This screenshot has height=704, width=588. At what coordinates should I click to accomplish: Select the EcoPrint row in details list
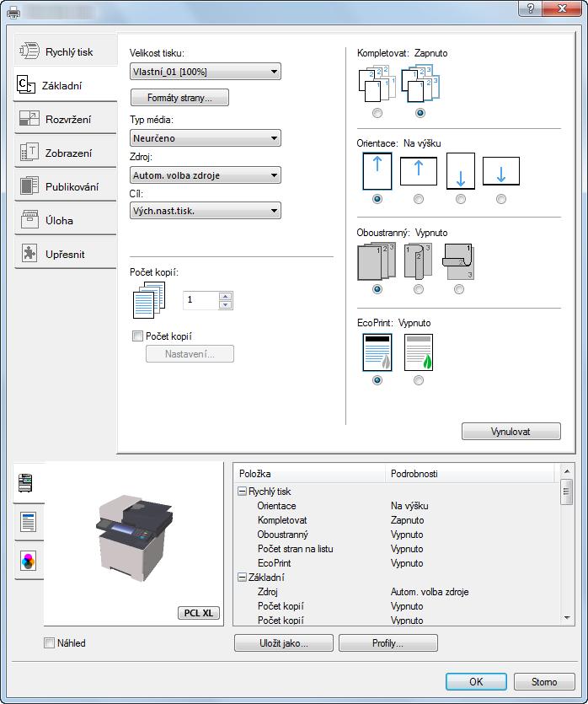click(x=397, y=563)
